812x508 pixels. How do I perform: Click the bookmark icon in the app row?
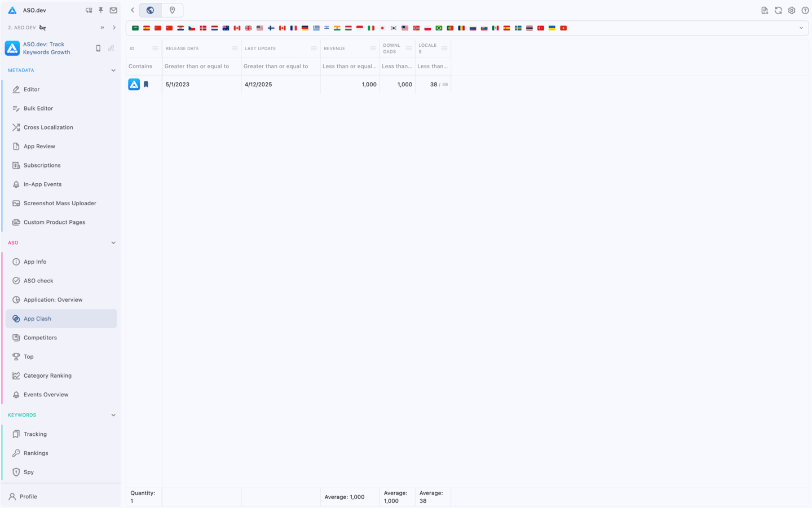[x=146, y=85]
